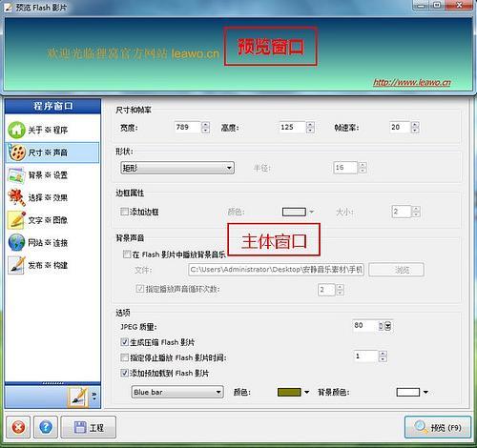Go to the 选择 效果 section
The height and width of the screenshot is (448, 477).
pos(52,197)
